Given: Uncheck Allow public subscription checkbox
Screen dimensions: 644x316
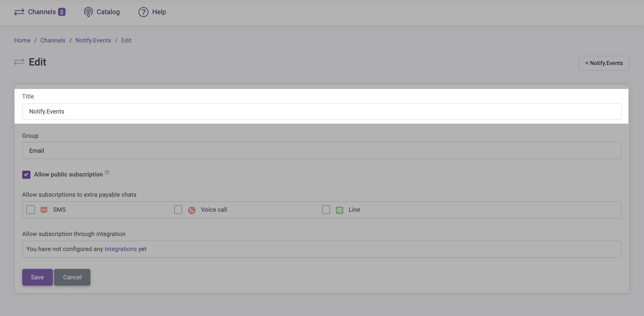Looking at the screenshot, I should coord(26,175).
